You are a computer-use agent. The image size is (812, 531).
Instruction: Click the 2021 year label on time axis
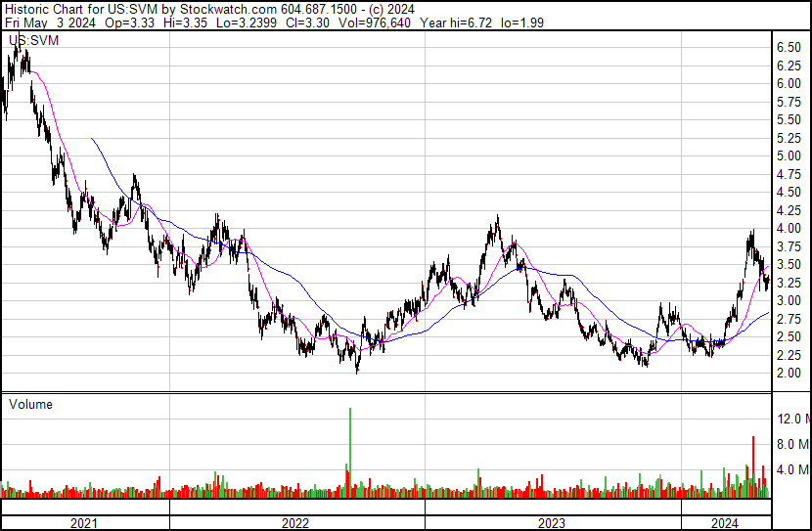pos(83,523)
